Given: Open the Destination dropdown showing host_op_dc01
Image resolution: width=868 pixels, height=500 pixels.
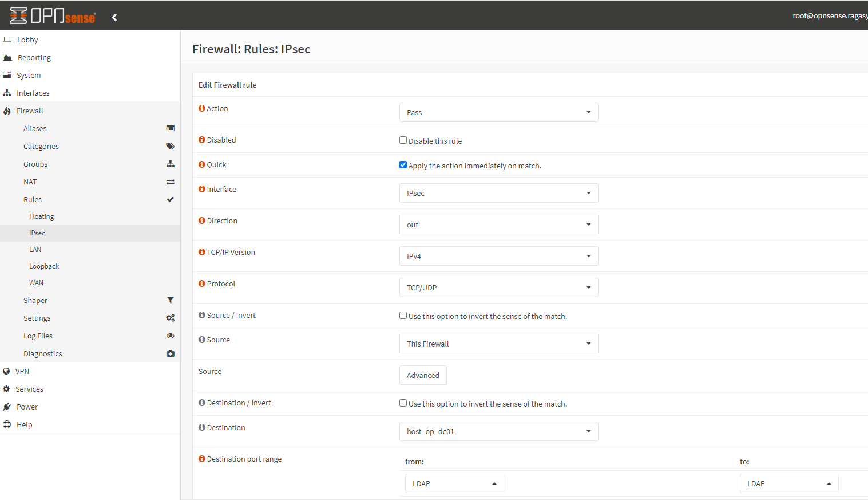Looking at the screenshot, I should (498, 431).
